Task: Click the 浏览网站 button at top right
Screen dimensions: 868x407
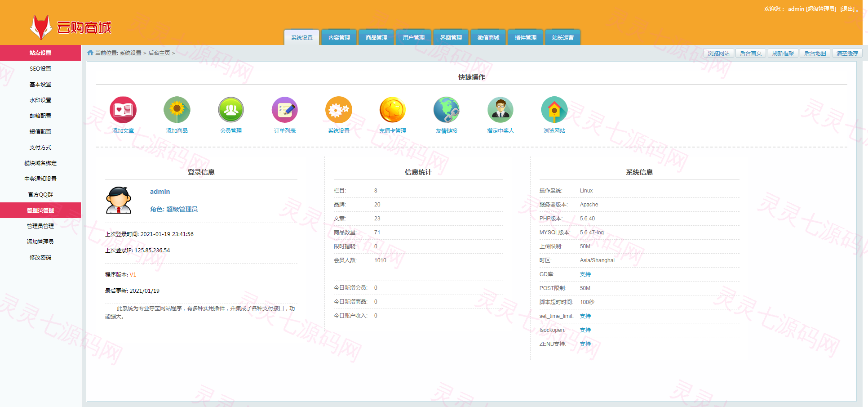Action: tap(719, 53)
